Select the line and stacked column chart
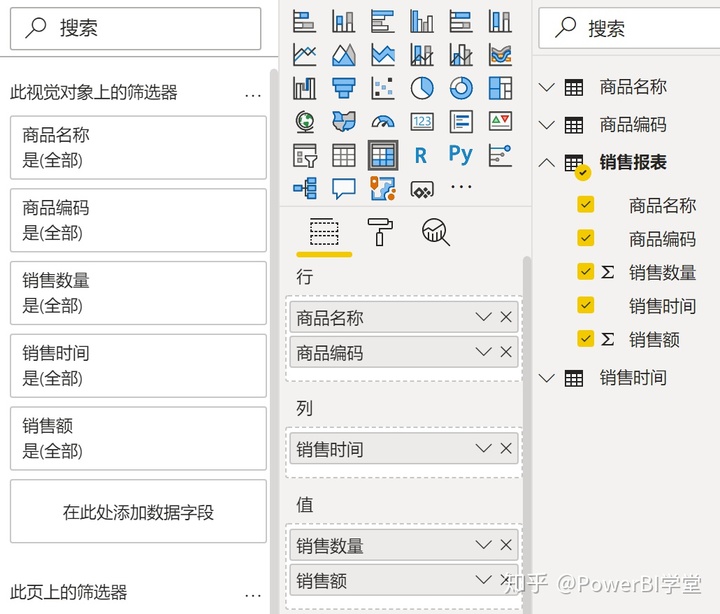Viewport: 720px width, 614px height. point(422,55)
